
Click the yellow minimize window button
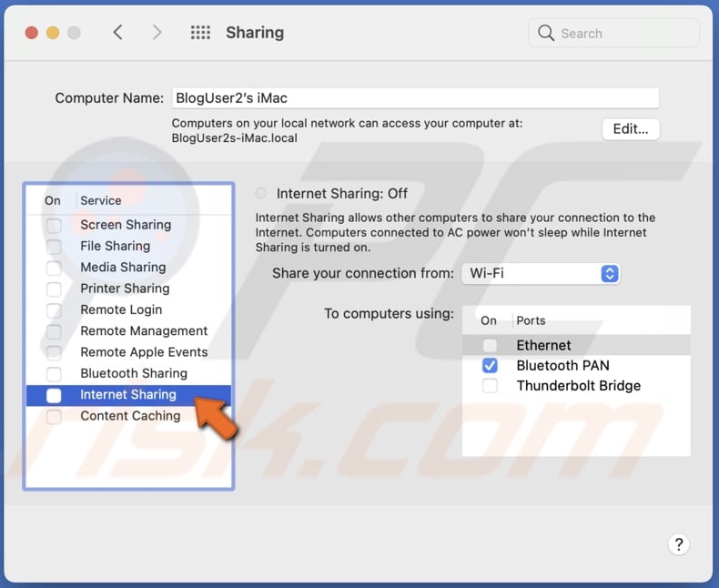(x=53, y=33)
